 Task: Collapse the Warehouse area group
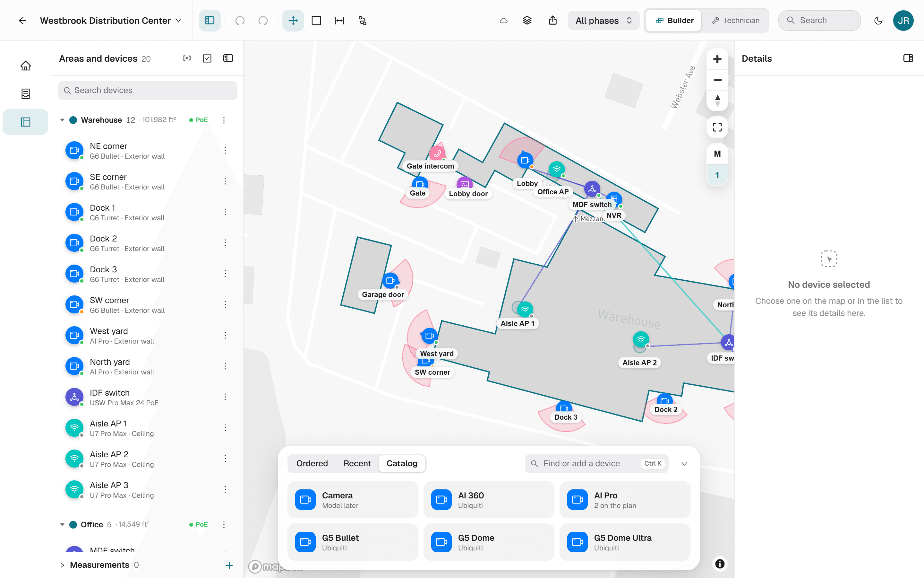coord(62,120)
